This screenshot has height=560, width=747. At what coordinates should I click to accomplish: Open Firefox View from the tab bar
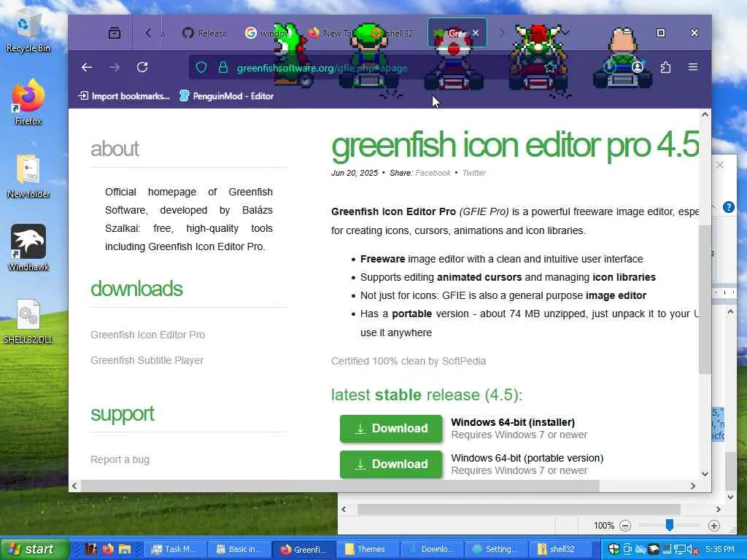[115, 33]
